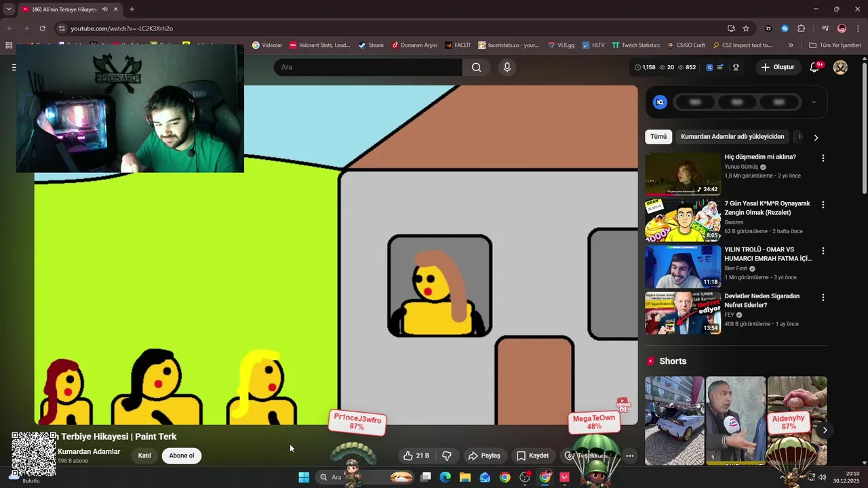Open the volume icon in the system tray
Screen dimensions: 868x488
point(822,477)
